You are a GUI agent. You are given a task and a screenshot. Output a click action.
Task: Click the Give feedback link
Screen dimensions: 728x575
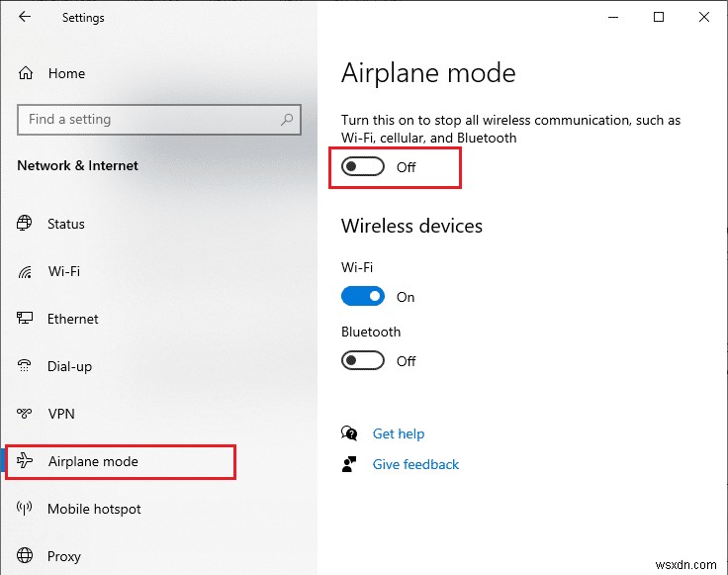(x=415, y=464)
